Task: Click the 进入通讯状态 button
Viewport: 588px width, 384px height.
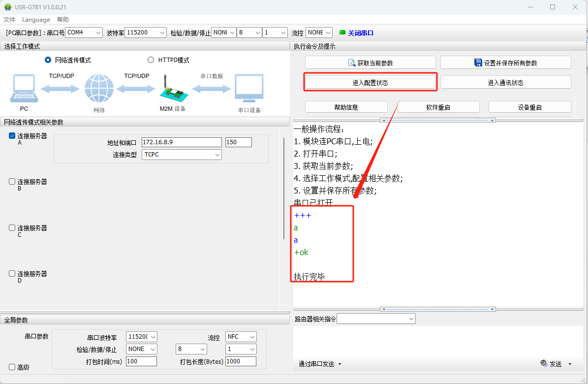Action: pyautogui.click(x=505, y=82)
